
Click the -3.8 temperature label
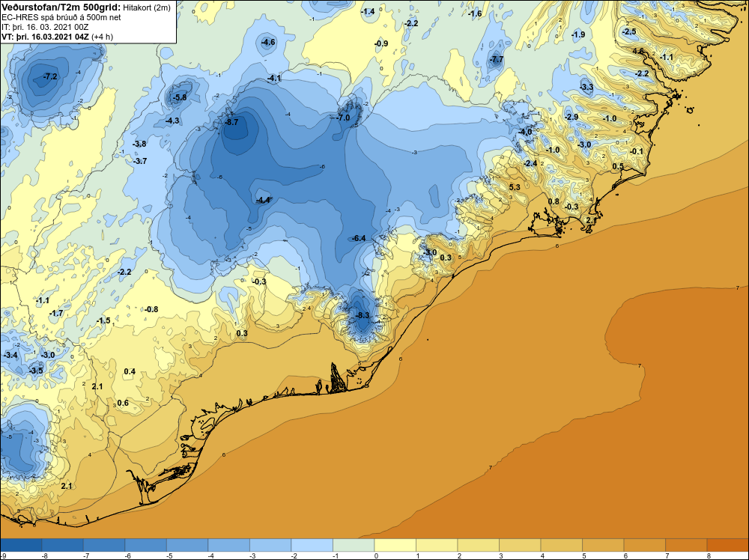[x=139, y=144]
